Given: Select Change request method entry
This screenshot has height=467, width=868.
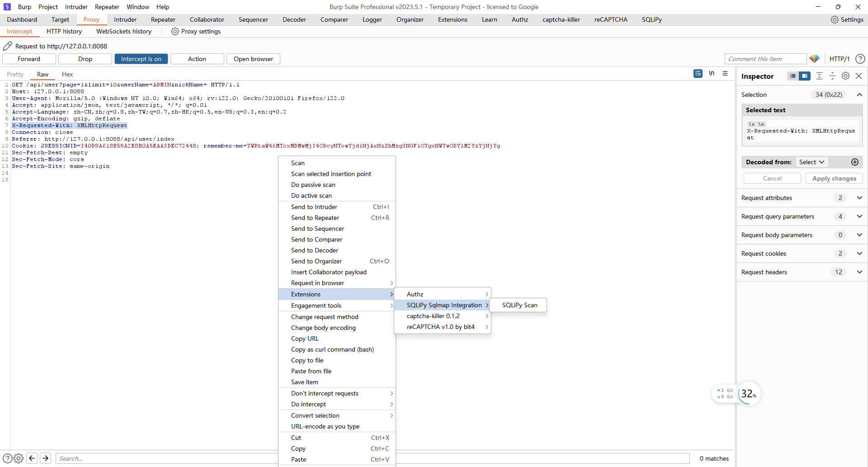Looking at the screenshot, I should (337, 317).
